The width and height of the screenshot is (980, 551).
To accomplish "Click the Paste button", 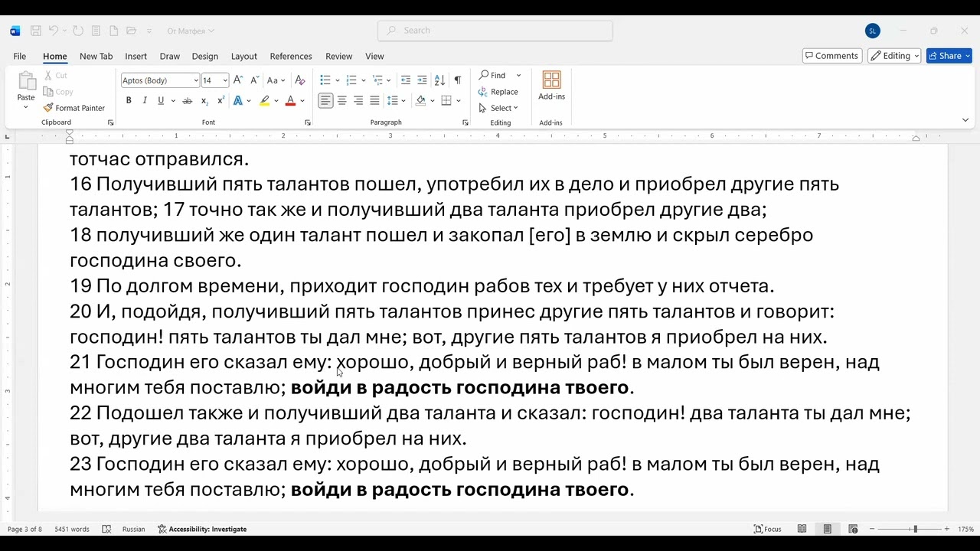I will click(26, 90).
